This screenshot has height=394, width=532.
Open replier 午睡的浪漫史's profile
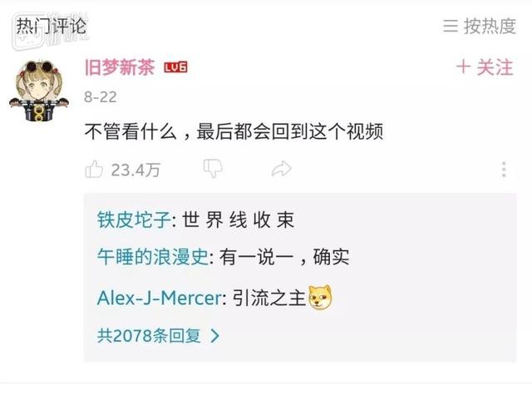(153, 257)
